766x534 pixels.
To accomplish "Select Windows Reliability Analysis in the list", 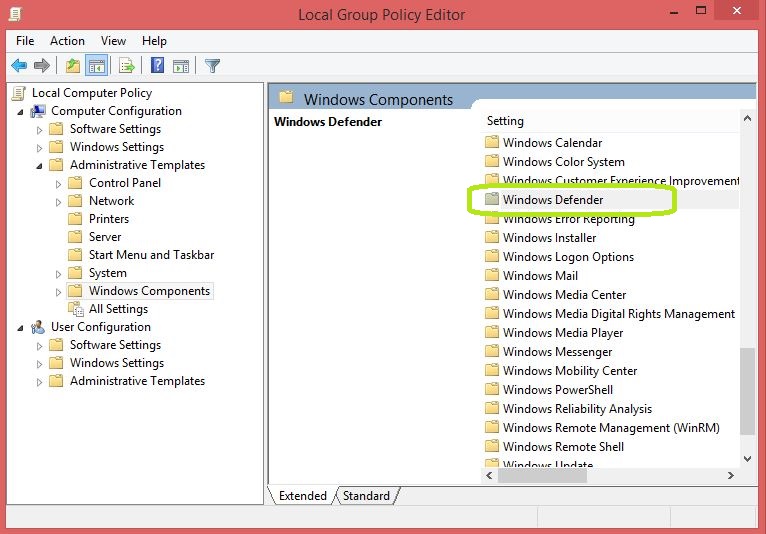I will point(577,408).
